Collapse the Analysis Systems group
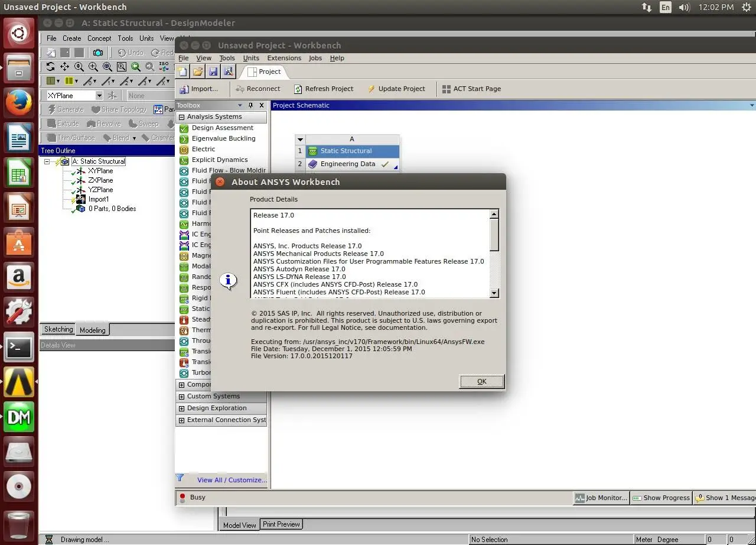756x545 pixels. pyautogui.click(x=181, y=117)
